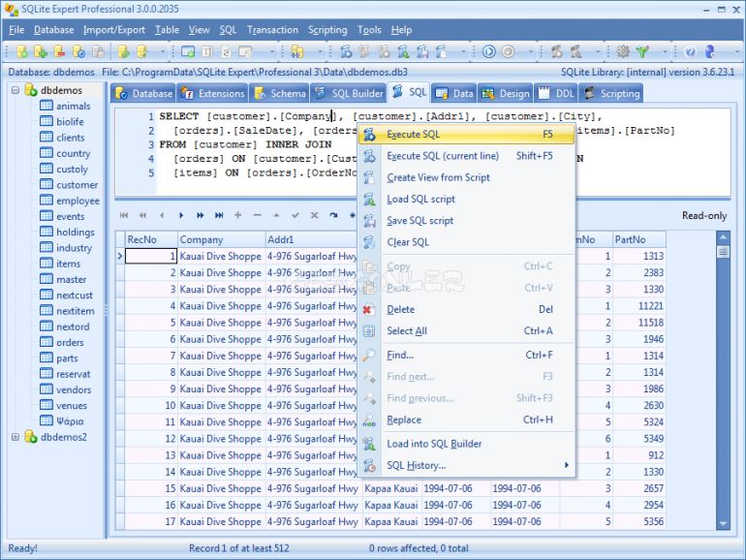Click the new table toolbar icon

pyautogui.click(x=188, y=51)
